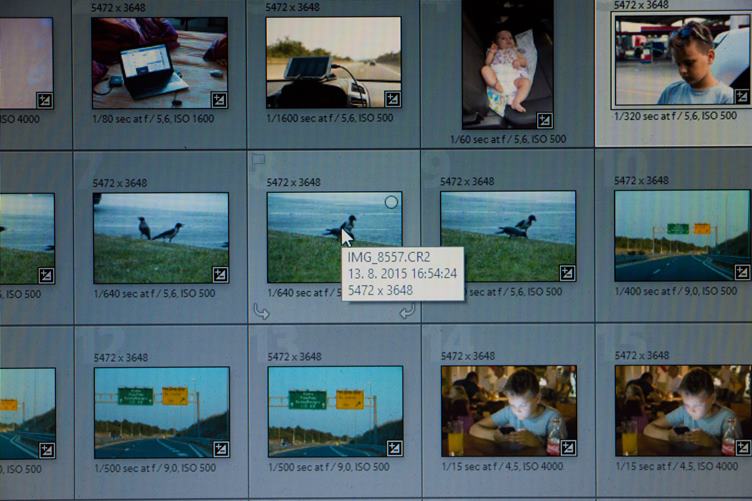The height and width of the screenshot is (501, 752).
Task: Click the adjustments badge on the bird photo right of tooltip
Action: tap(567, 273)
